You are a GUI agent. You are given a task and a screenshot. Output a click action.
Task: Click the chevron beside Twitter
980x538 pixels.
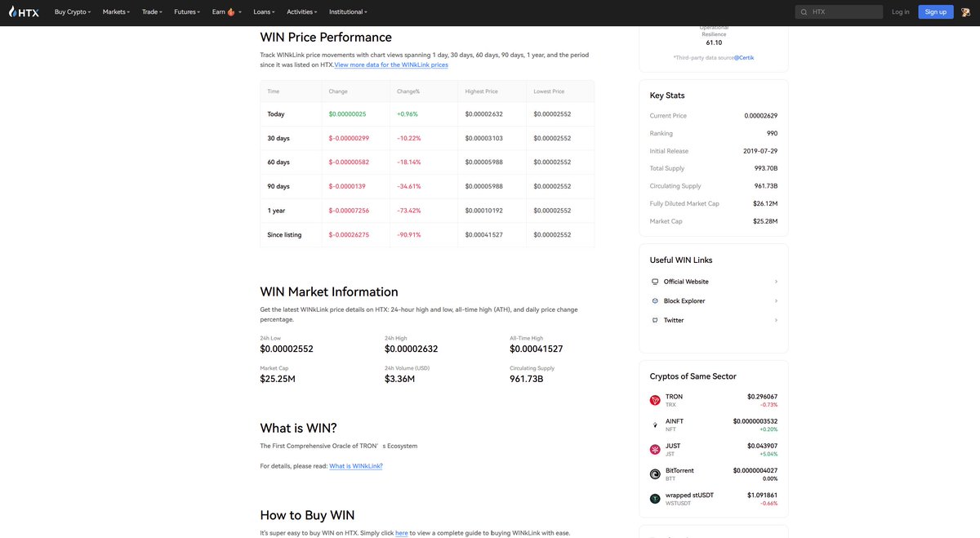click(776, 321)
